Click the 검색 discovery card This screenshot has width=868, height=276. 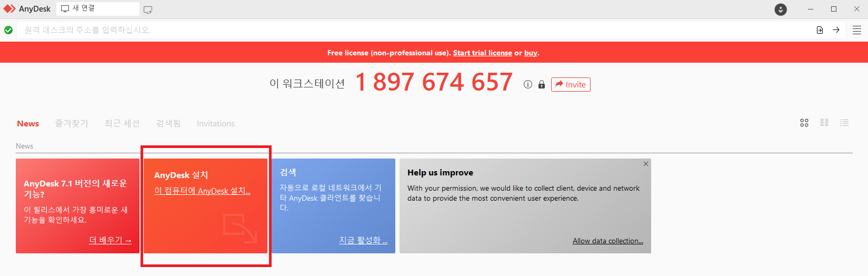[x=333, y=206]
